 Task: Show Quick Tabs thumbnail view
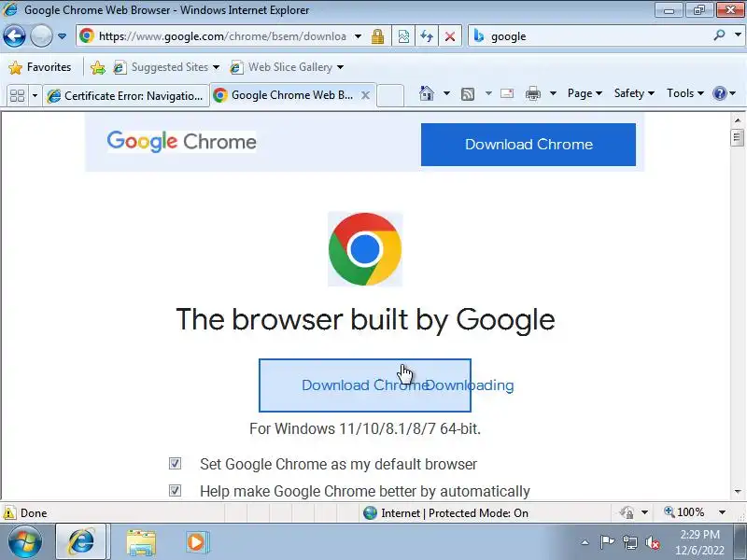[x=18, y=96]
